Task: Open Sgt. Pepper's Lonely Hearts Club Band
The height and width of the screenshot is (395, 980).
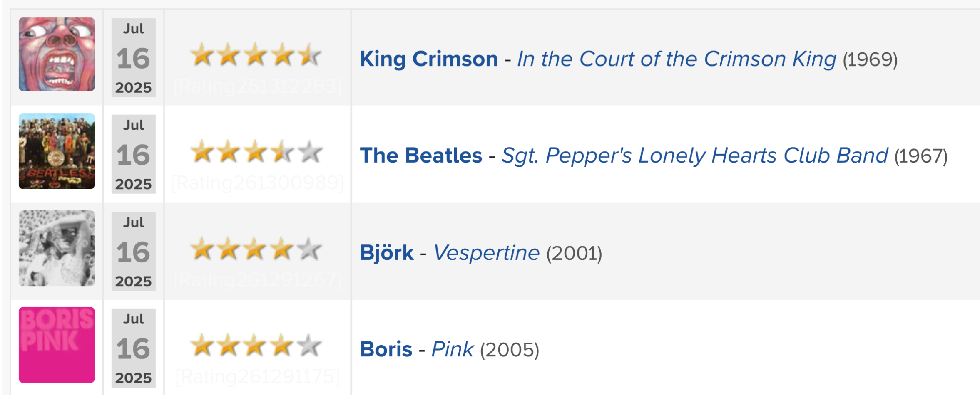Action: (695, 156)
